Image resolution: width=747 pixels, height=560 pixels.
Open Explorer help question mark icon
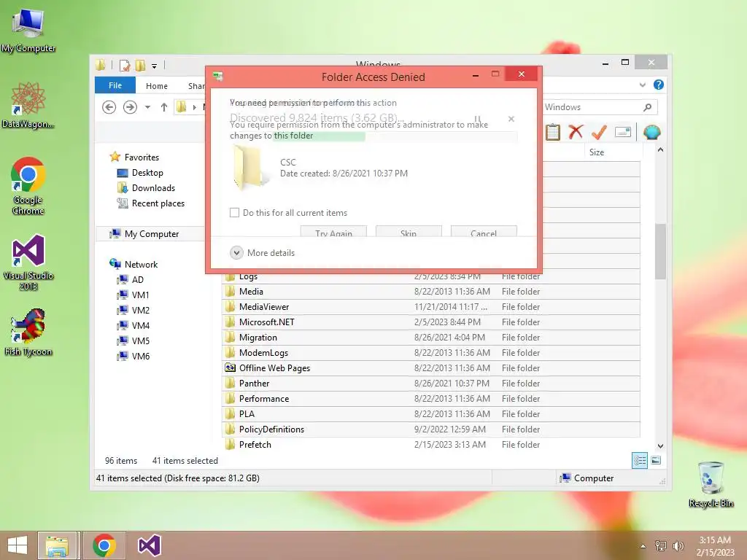pos(659,85)
